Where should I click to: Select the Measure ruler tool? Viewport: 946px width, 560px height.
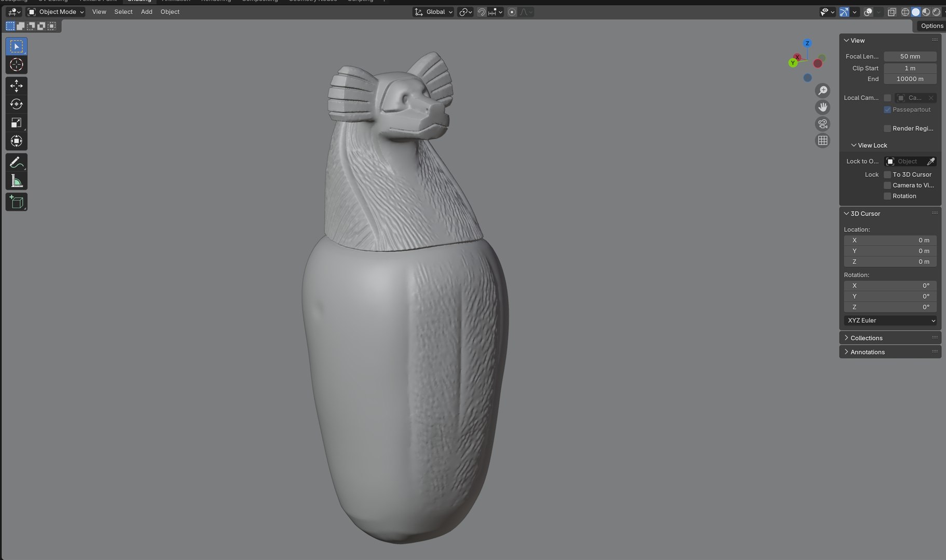pos(17,181)
